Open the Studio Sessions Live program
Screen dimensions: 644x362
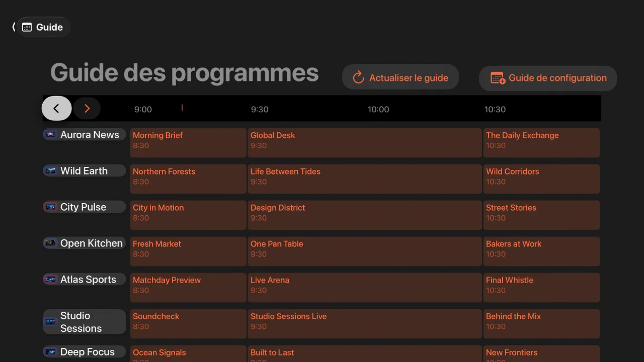(365, 324)
